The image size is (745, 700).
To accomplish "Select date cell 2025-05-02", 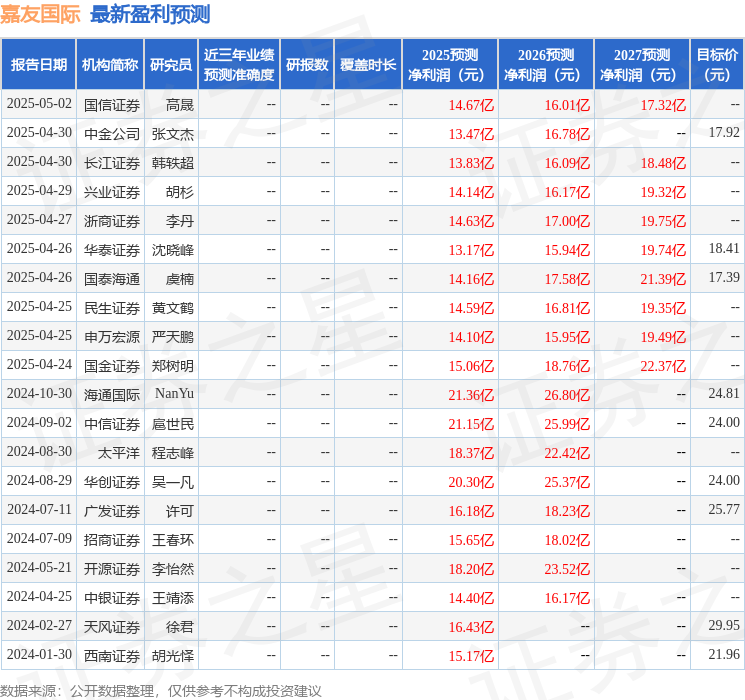I will pyautogui.click(x=39, y=104).
